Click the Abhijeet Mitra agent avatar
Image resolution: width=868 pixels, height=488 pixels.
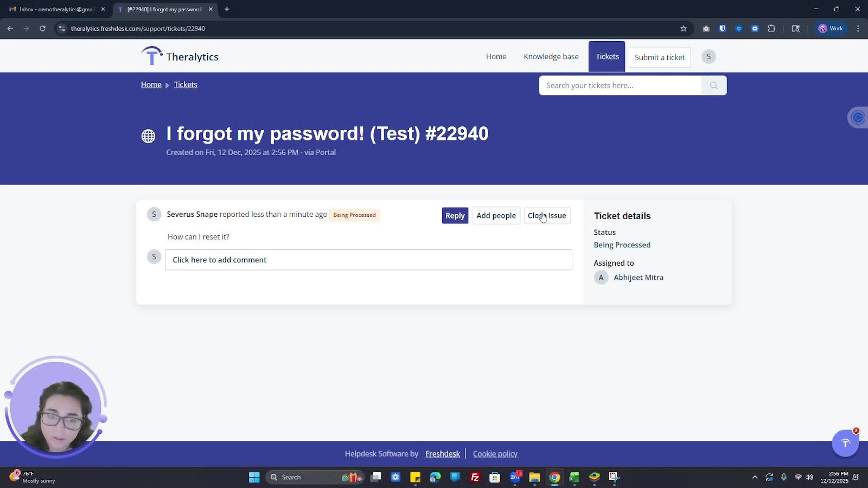(x=601, y=278)
